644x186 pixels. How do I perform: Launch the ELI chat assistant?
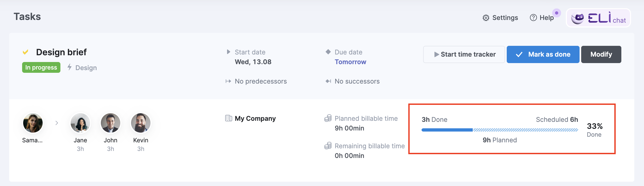pos(598,18)
